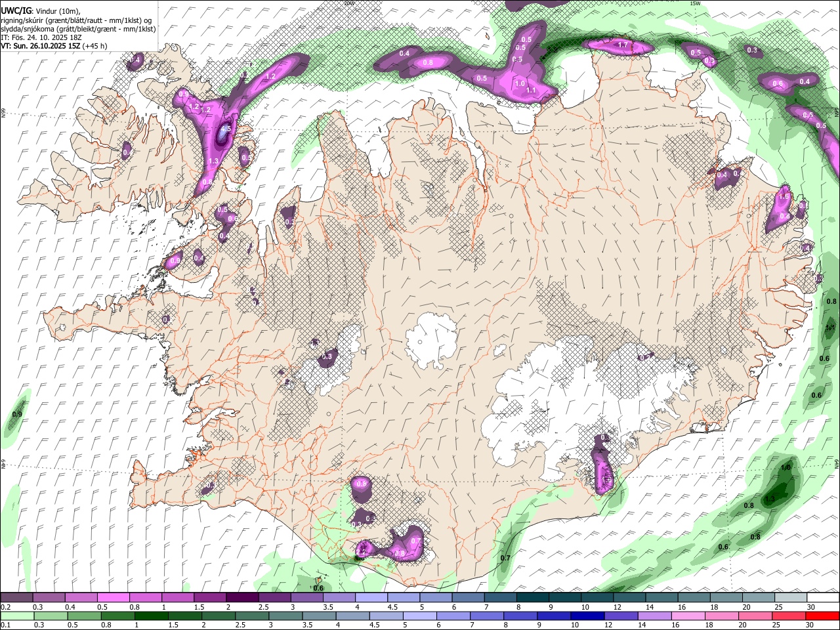Select the 1.7 snowfall value on the north coast
The image size is (840, 630).
(x=623, y=45)
